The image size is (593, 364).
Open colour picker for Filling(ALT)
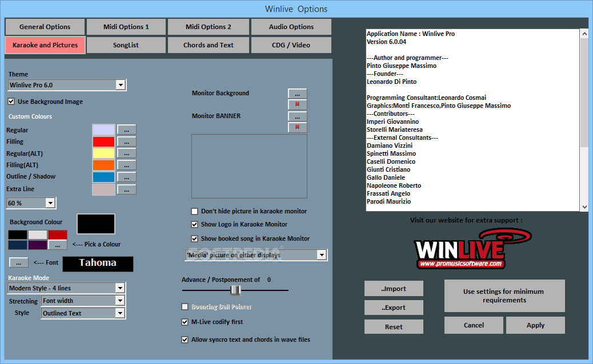(x=126, y=165)
